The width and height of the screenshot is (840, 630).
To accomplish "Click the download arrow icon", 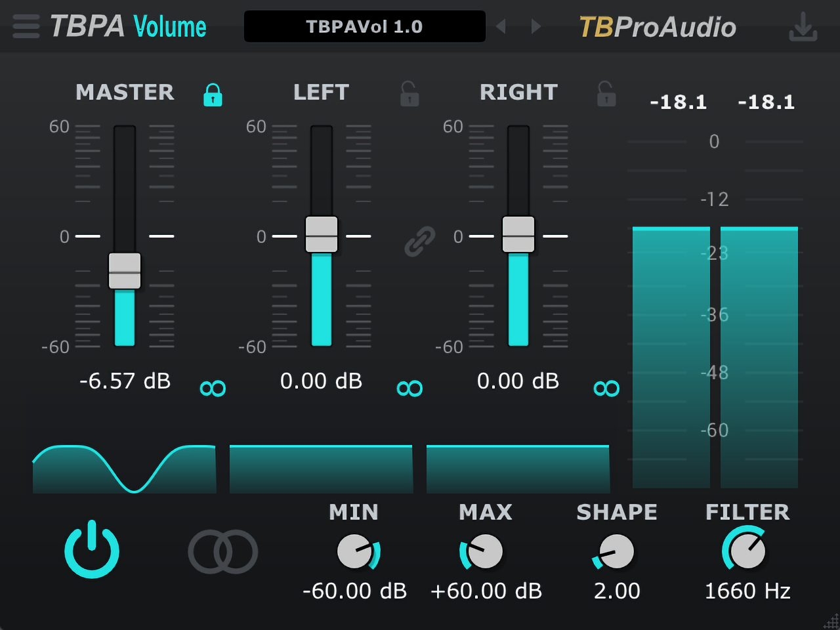I will (803, 27).
